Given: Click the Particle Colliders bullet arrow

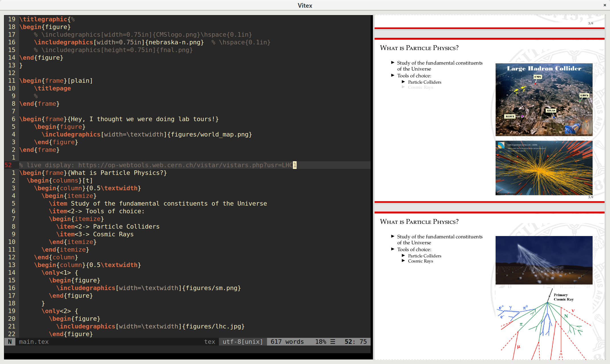Looking at the screenshot, I should pos(403,82).
